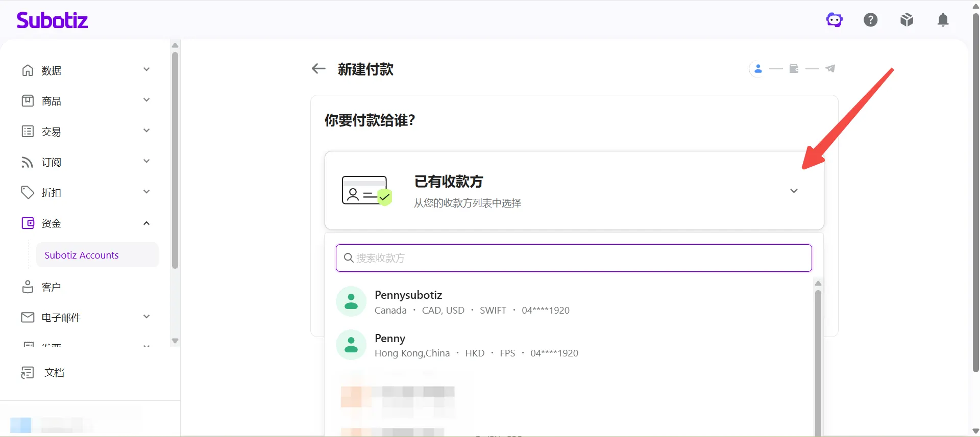Click the sidebar scrollbar down arrow

(x=175, y=341)
